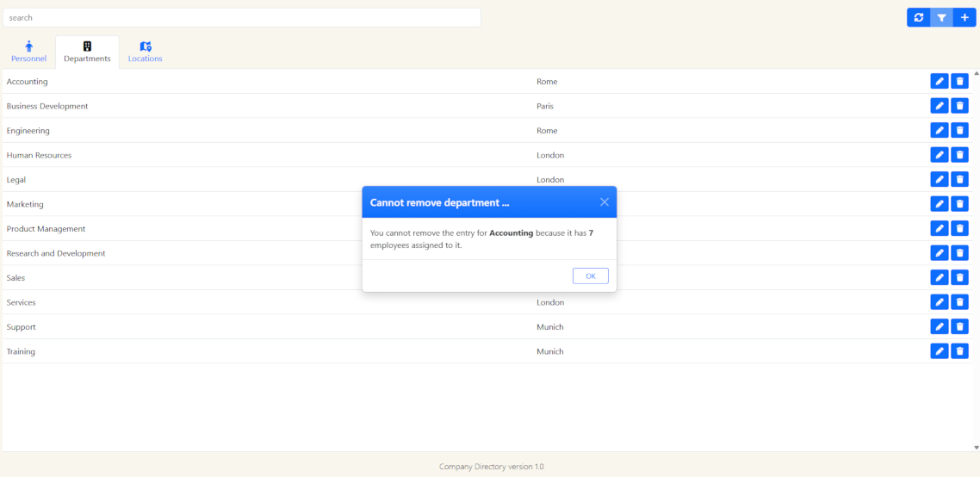
Task: Switch to the Personnel tab
Action: coord(28,52)
